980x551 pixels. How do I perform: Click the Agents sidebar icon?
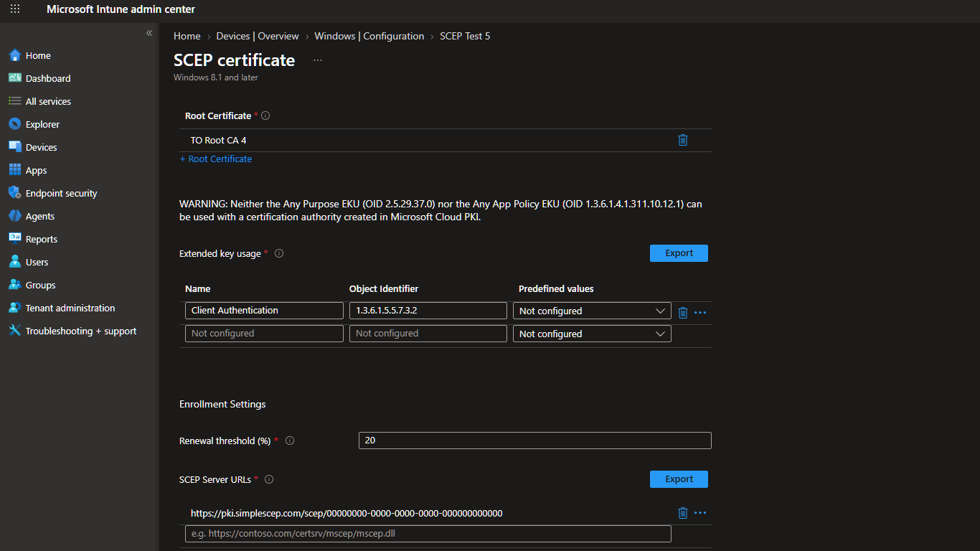coord(15,216)
